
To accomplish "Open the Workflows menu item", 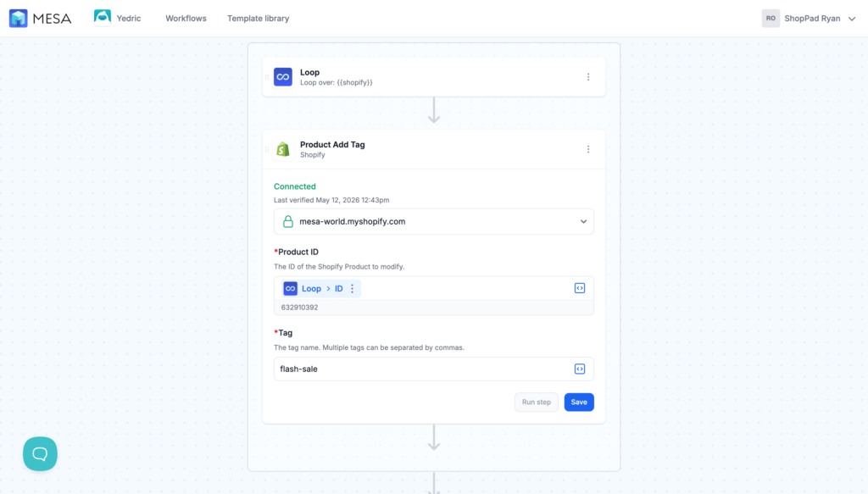I will (x=186, y=19).
